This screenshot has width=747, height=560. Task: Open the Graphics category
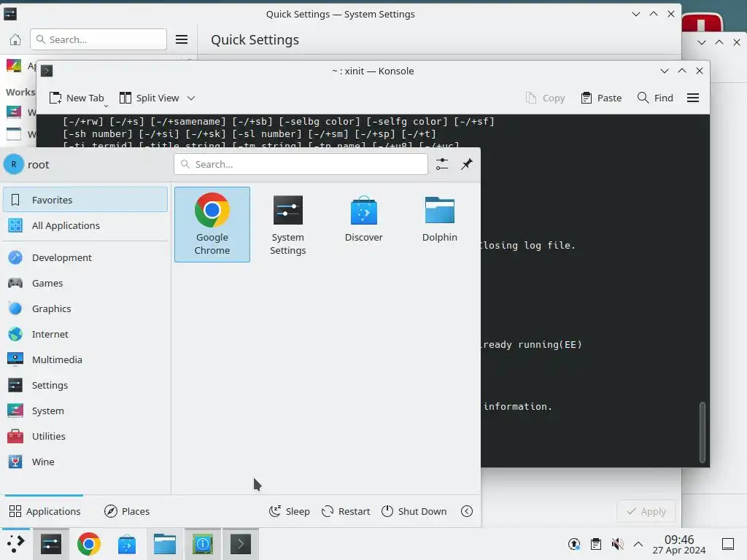[85, 308]
